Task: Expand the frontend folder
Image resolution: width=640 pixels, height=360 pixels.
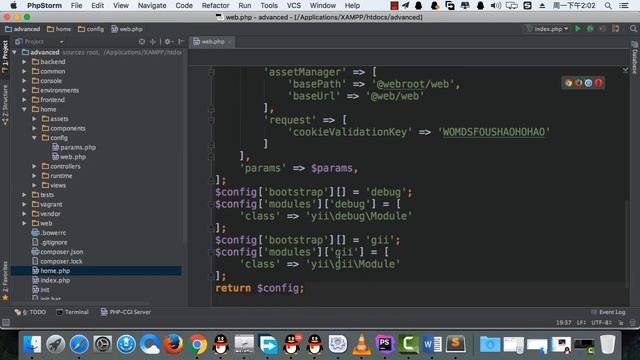Action: (x=24, y=100)
